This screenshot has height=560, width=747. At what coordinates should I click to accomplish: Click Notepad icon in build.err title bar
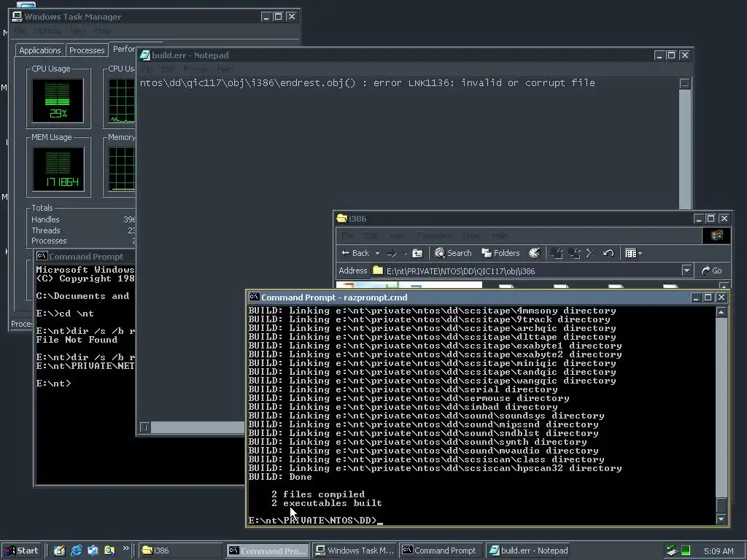[145, 55]
